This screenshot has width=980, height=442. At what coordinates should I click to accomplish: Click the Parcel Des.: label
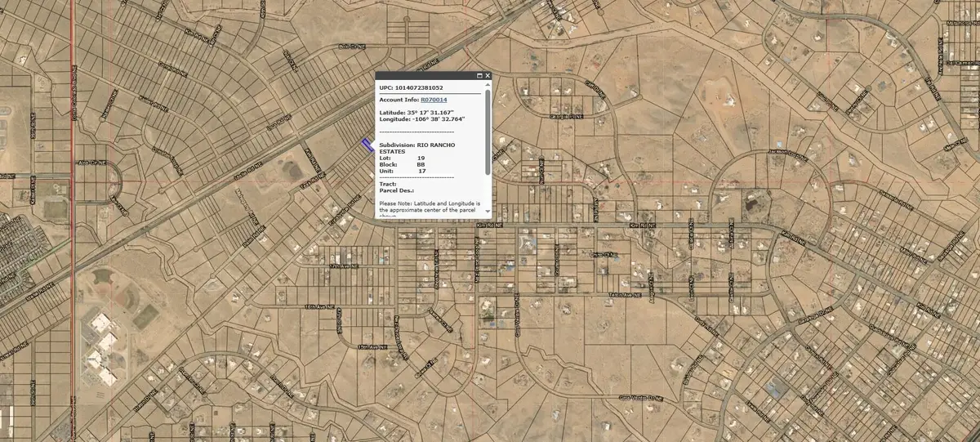point(396,190)
